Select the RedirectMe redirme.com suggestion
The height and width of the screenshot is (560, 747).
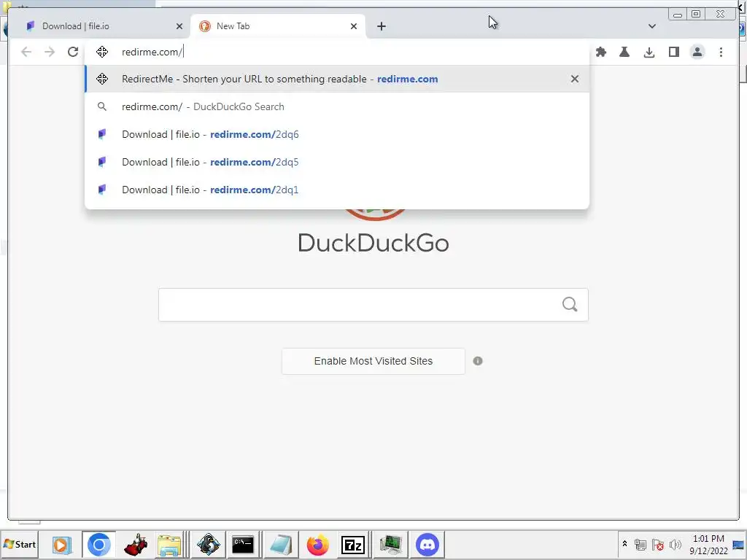(337, 79)
